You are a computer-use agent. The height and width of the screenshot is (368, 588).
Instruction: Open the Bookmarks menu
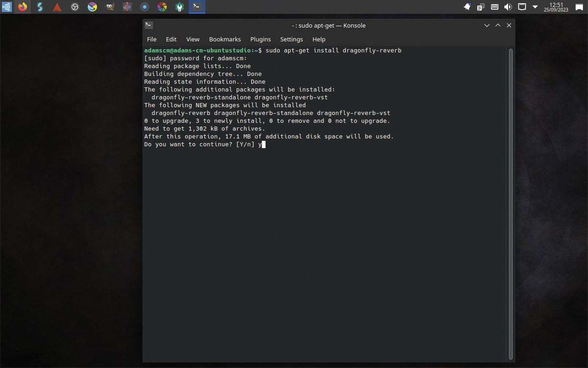click(225, 39)
